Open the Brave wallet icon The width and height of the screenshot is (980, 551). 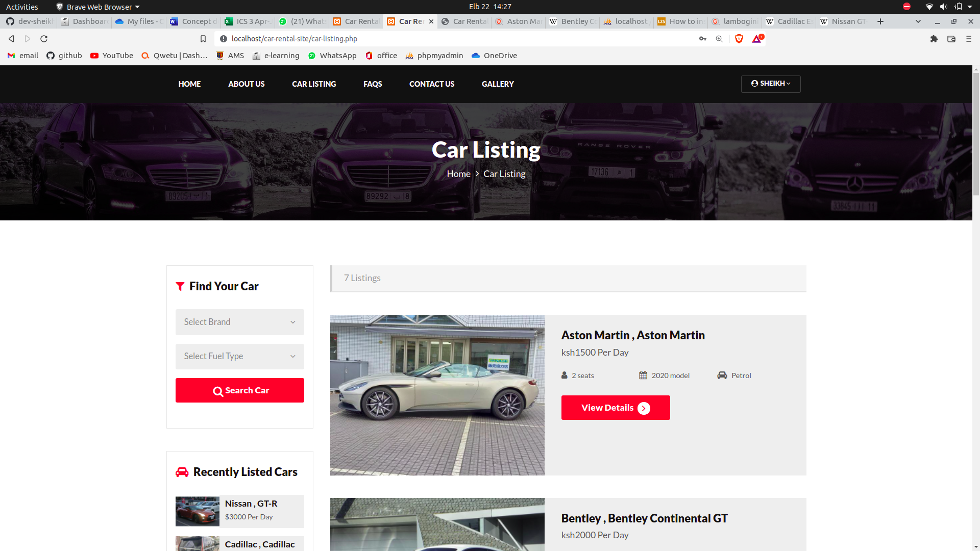951,39
